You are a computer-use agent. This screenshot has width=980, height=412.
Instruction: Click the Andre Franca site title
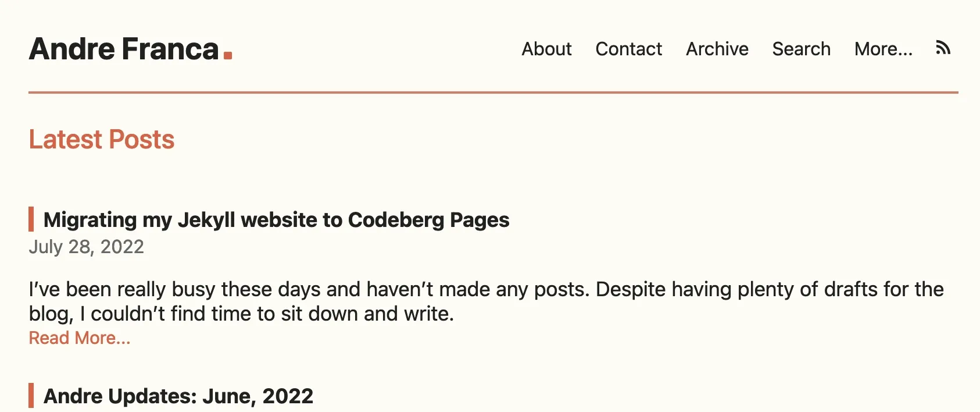(124, 49)
